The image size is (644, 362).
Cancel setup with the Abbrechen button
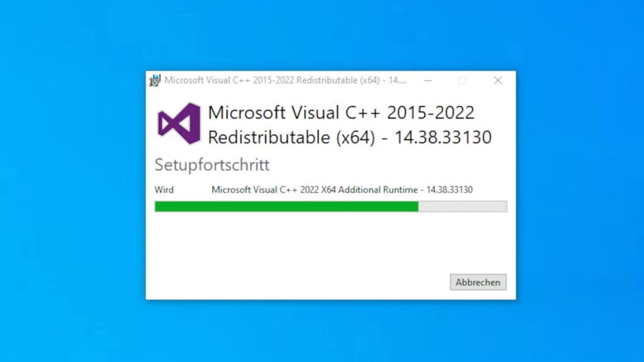tap(478, 282)
